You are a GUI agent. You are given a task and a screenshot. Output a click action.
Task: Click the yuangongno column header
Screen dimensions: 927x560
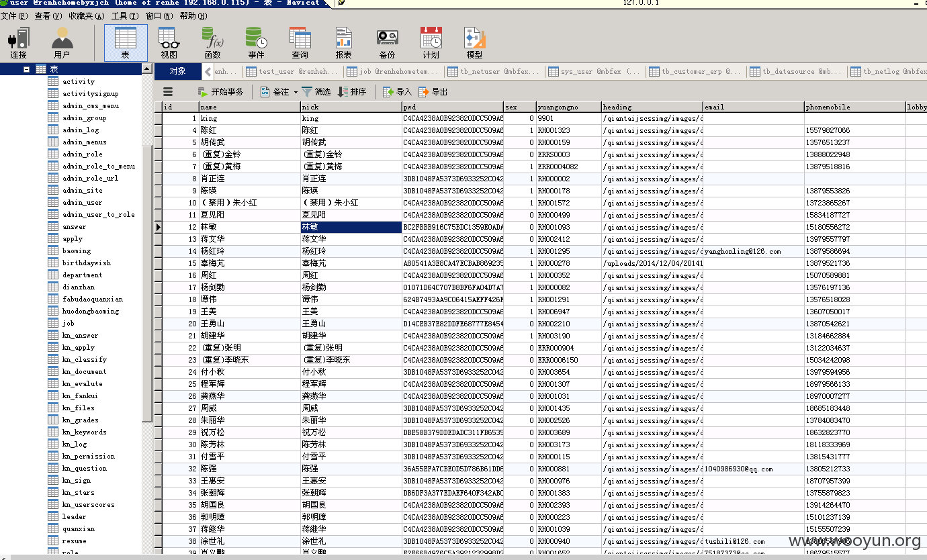pyautogui.click(x=569, y=107)
